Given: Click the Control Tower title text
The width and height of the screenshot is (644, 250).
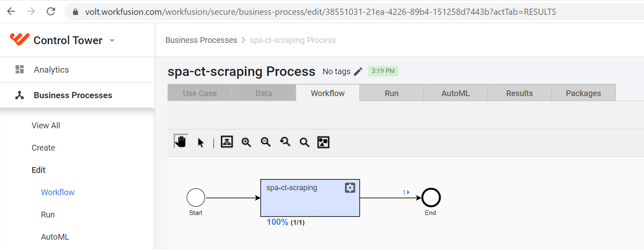Looking at the screenshot, I should tap(68, 40).
